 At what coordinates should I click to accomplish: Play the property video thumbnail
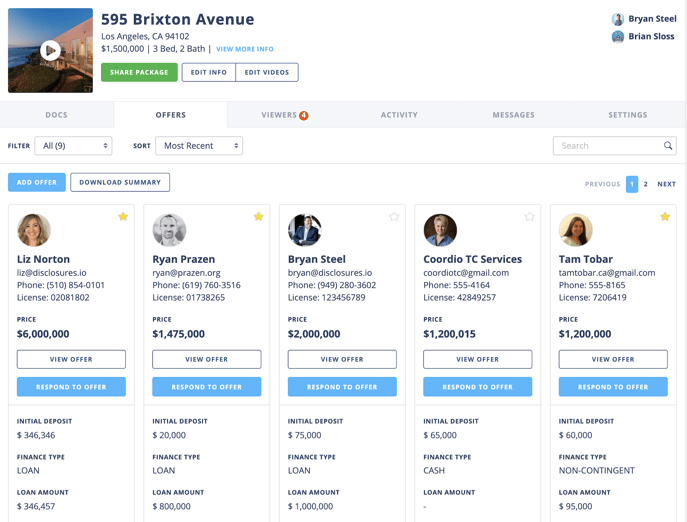point(50,50)
